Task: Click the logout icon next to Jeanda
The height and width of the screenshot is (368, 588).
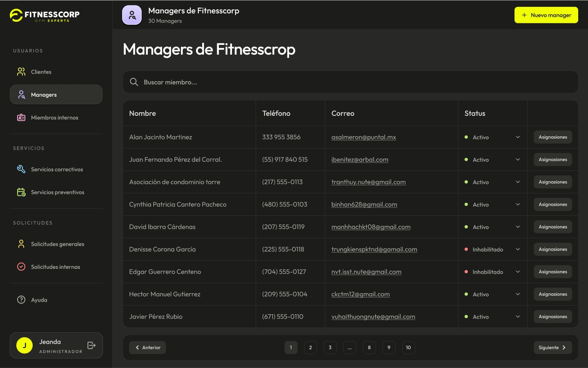Action: (x=91, y=346)
